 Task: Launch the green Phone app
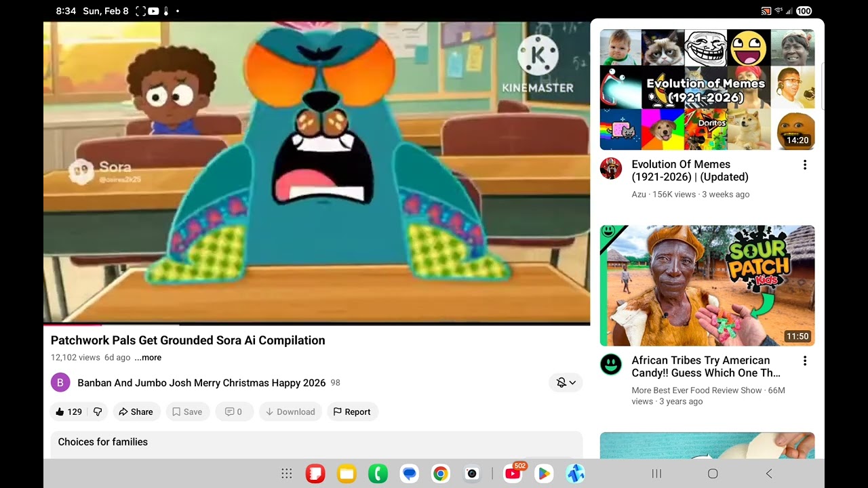tap(378, 474)
